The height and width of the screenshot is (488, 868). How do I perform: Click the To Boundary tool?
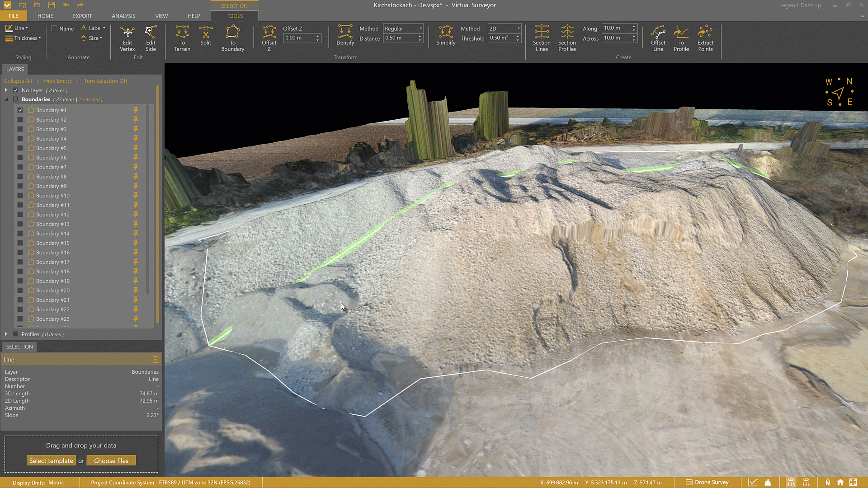pyautogui.click(x=232, y=38)
